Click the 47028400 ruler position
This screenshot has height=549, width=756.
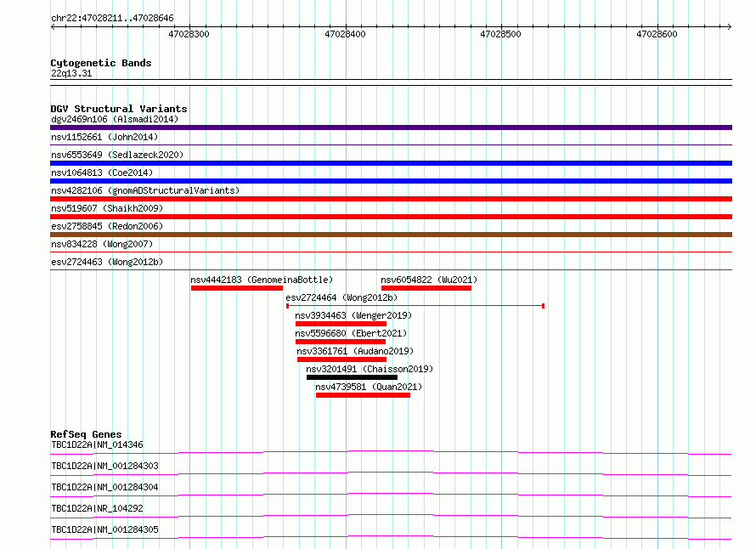[345, 34]
